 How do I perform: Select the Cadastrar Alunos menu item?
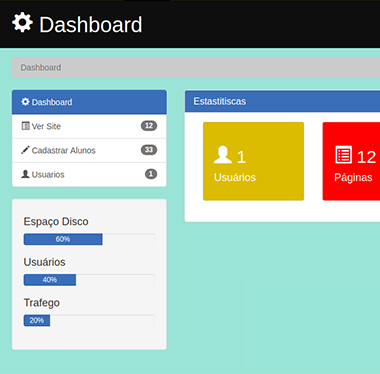point(89,150)
